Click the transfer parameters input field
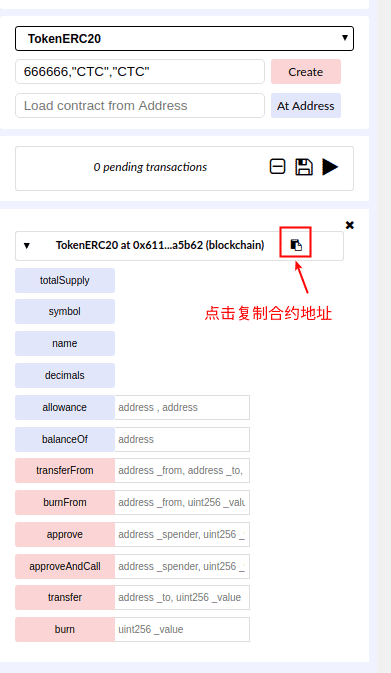The image size is (391, 673). pyautogui.click(x=182, y=597)
